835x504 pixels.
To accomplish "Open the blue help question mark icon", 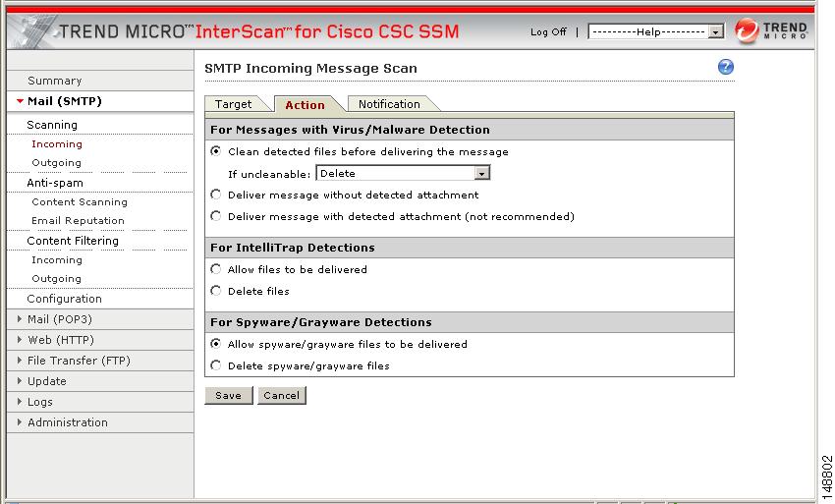I will [x=725, y=67].
